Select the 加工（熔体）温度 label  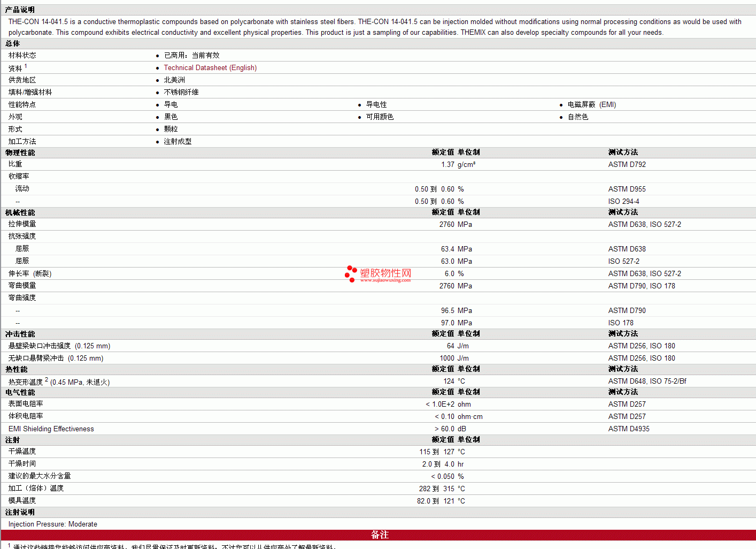36,489
